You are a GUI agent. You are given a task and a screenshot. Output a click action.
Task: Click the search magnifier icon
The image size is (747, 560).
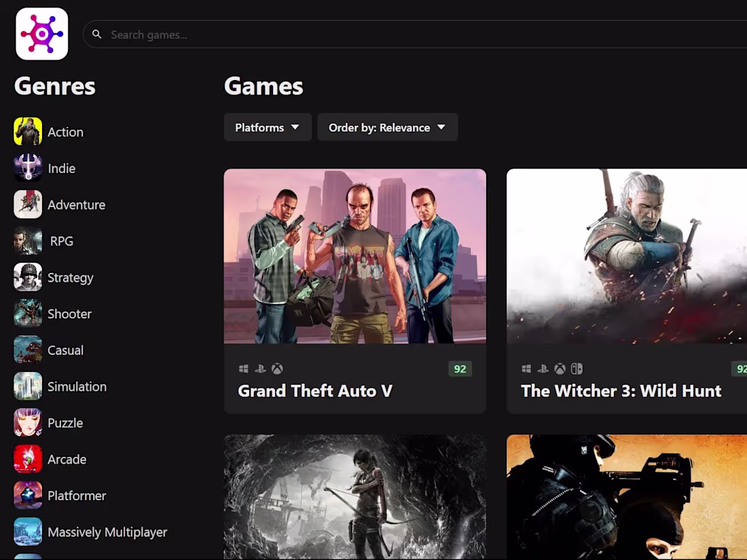coord(96,34)
